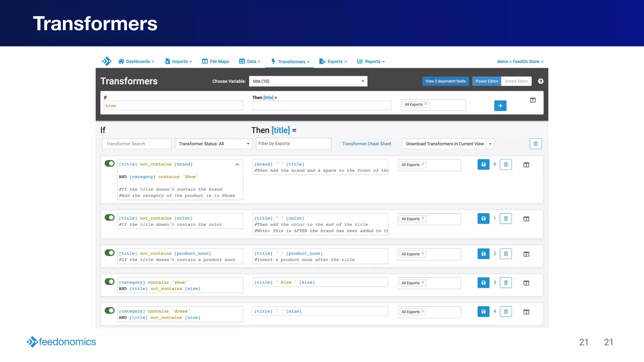This screenshot has height=362, width=644.
Task: Click the help question mark icon
Action: tap(541, 81)
